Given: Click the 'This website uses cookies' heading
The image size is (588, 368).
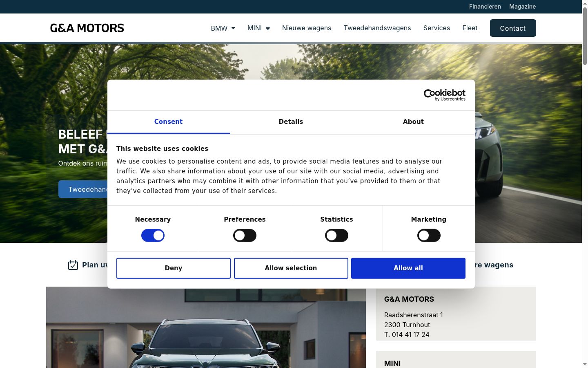Looking at the screenshot, I should (x=162, y=149).
